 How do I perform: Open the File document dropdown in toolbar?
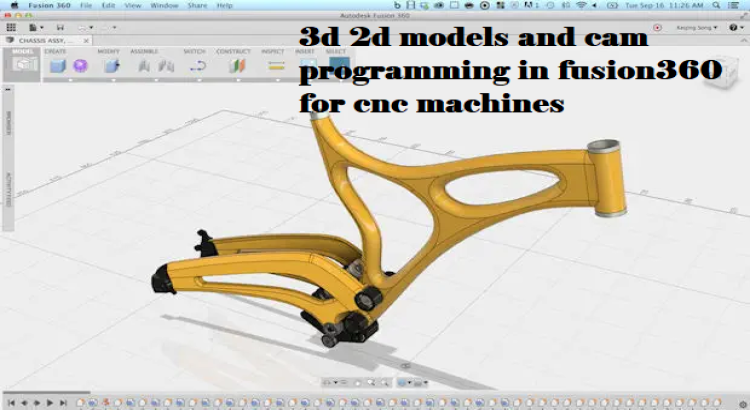coord(36,28)
